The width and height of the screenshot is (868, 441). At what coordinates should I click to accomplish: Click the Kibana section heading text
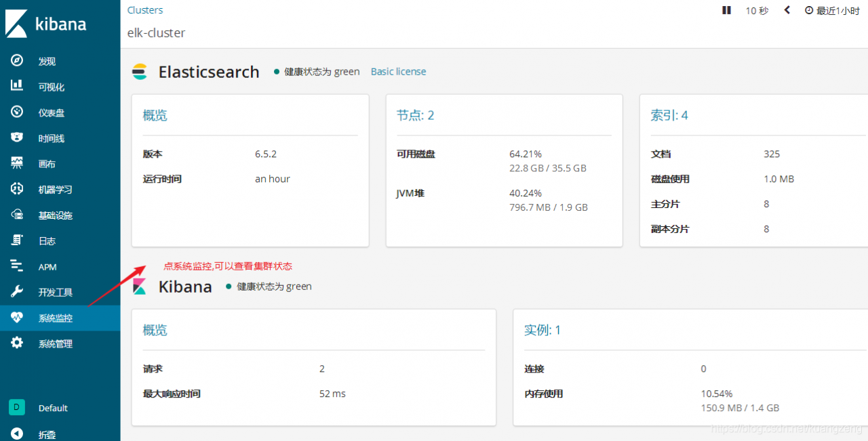click(x=185, y=287)
